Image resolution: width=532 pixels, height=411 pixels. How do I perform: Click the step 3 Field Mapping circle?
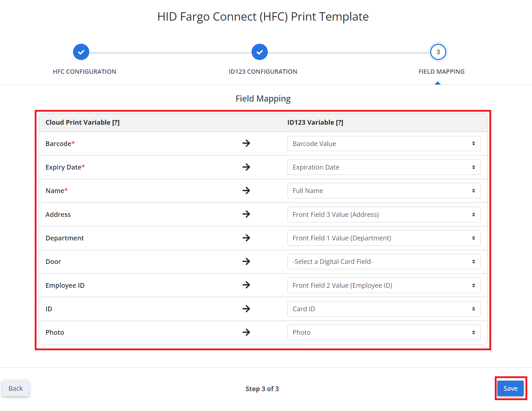point(438,52)
